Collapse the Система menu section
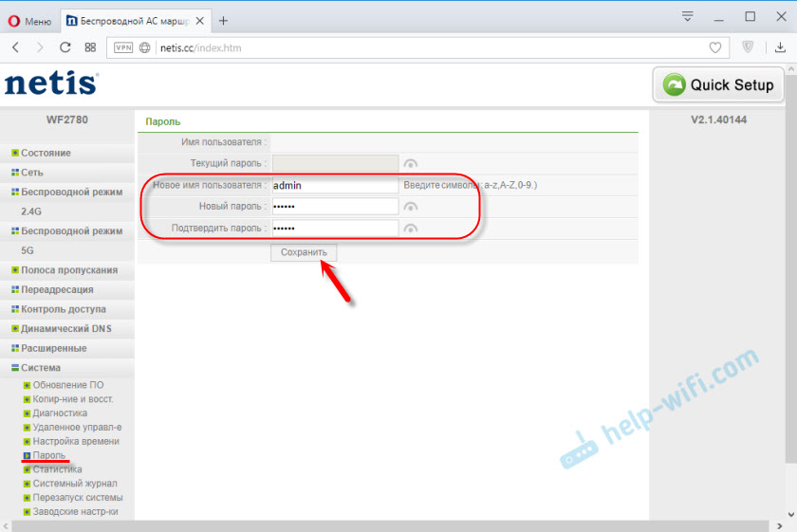This screenshot has height=532, width=797. (41, 368)
